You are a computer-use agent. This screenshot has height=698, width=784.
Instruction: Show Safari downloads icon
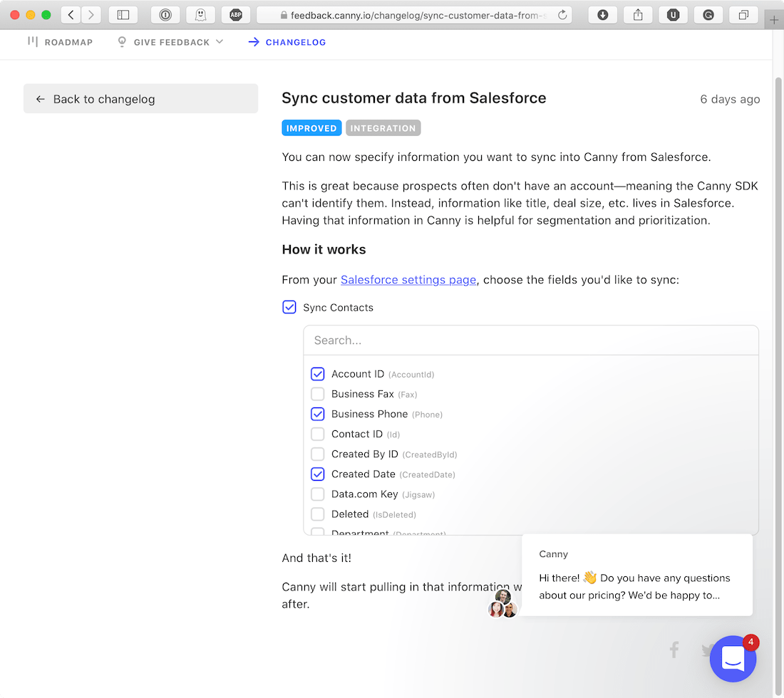(x=602, y=15)
